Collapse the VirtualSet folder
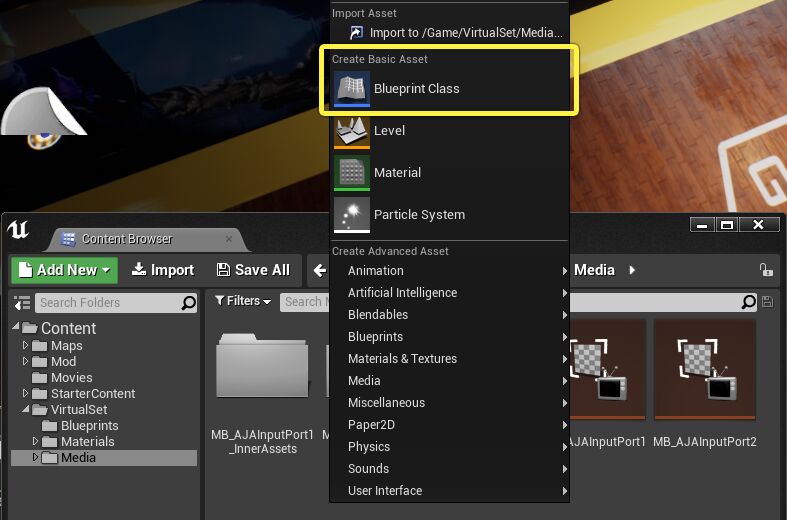This screenshot has width=787, height=520. pos(26,409)
